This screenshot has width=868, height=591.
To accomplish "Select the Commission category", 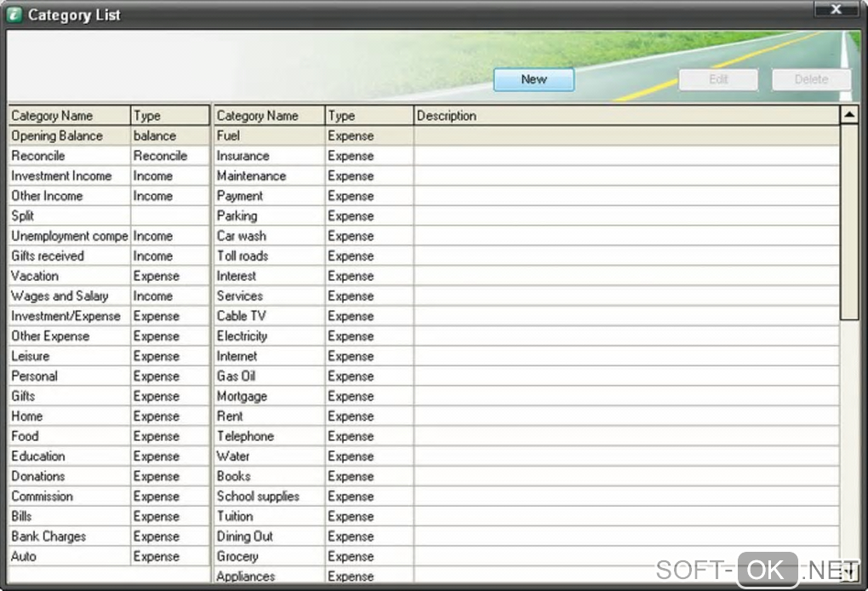I will point(109,496).
